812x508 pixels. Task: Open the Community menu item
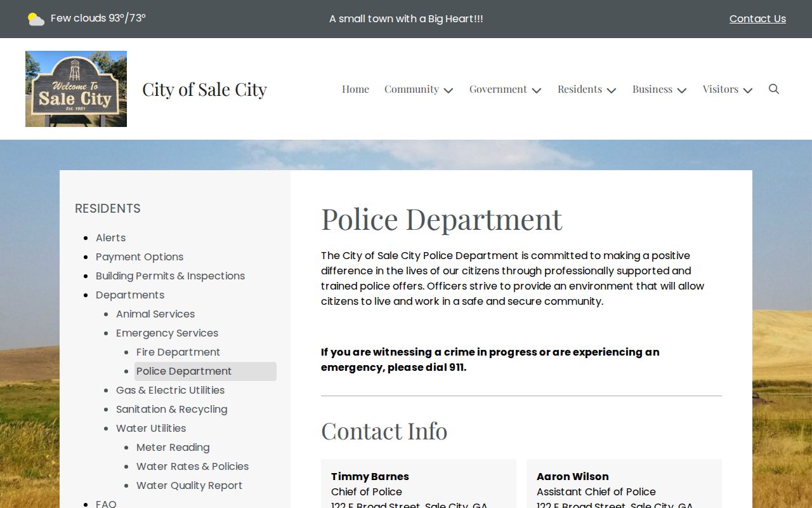pos(412,89)
